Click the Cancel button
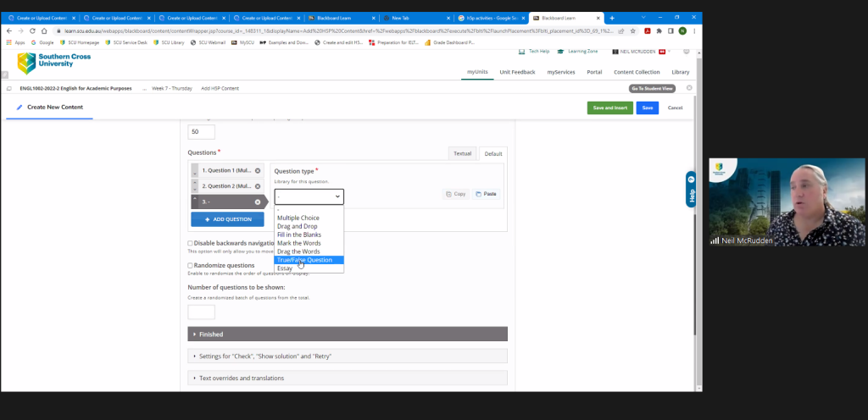The width and height of the screenshot is (868, 420). (675, 108)
